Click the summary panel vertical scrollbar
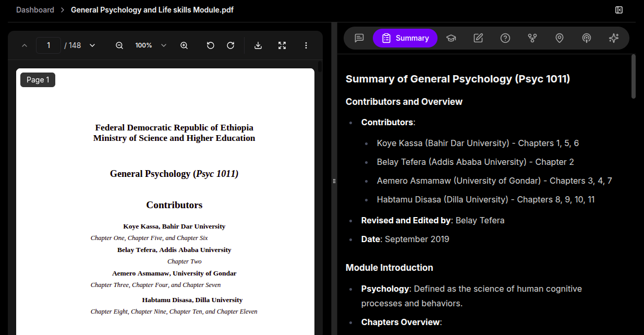 click(x=634, y=76)
